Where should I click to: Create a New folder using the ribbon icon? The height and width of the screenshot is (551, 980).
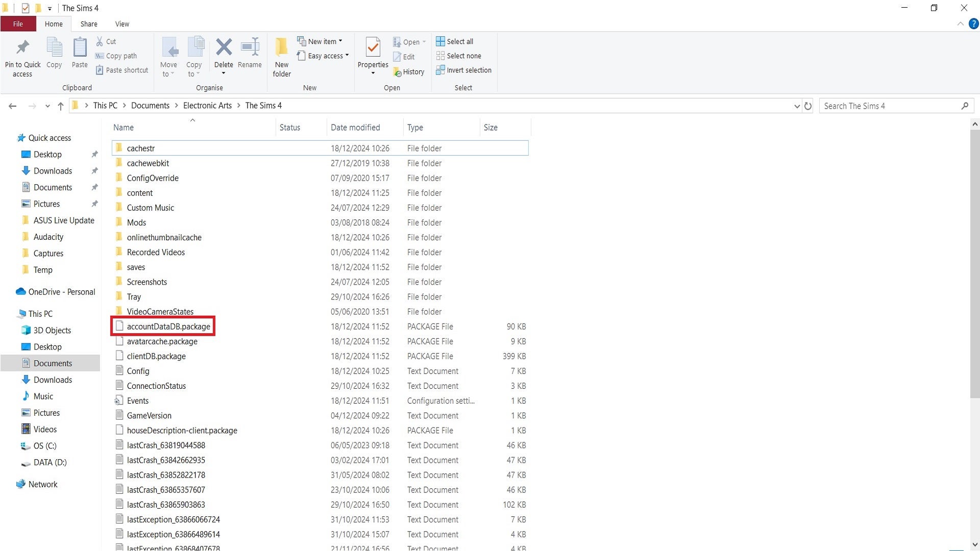[281, 56]
